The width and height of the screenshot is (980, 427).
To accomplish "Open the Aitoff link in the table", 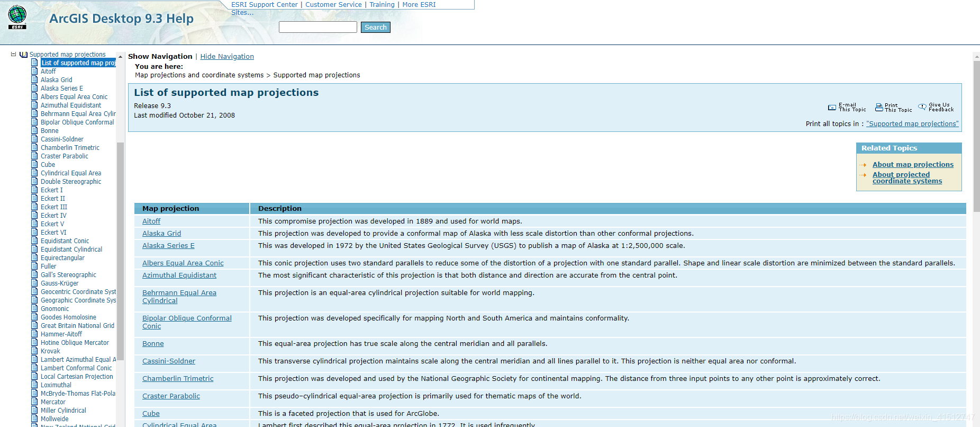I will (151, 221).
